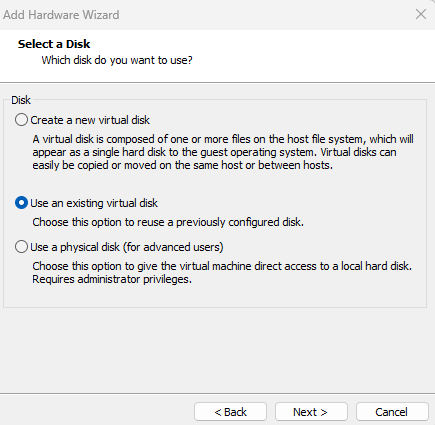
Task: Select the Create a new virtual disk radio button
Action: (x=21, y=120)
